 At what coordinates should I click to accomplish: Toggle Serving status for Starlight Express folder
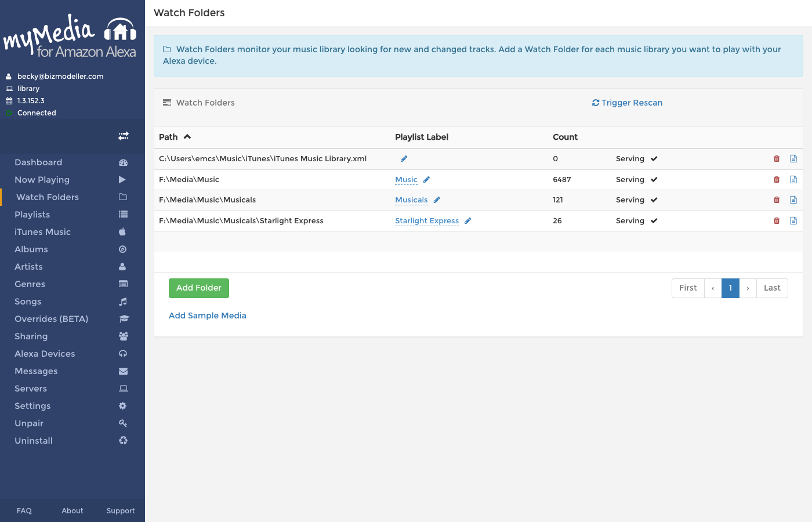pyautogui.click(x=654, y=221)
